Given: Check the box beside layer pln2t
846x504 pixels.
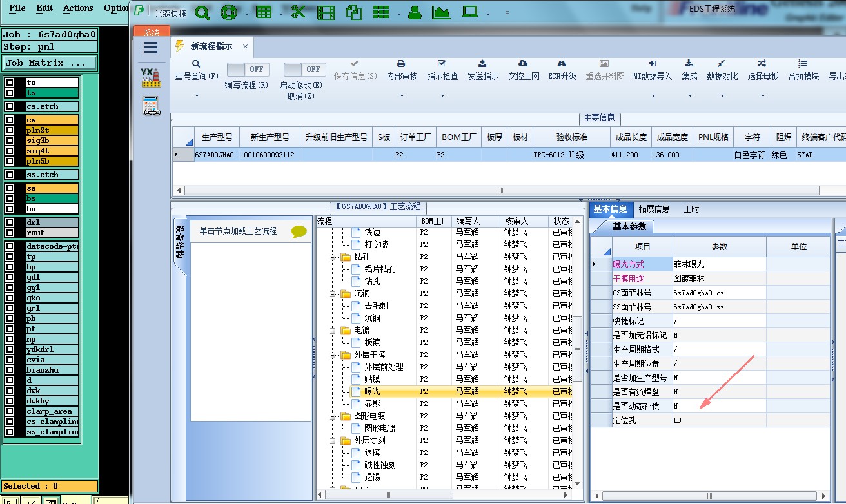Looking at the screenshot, I should (10, 130).
